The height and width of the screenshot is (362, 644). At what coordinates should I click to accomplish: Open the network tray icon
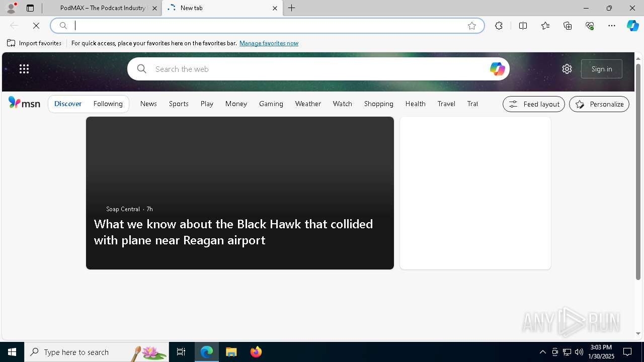click(x=567, y=352)
